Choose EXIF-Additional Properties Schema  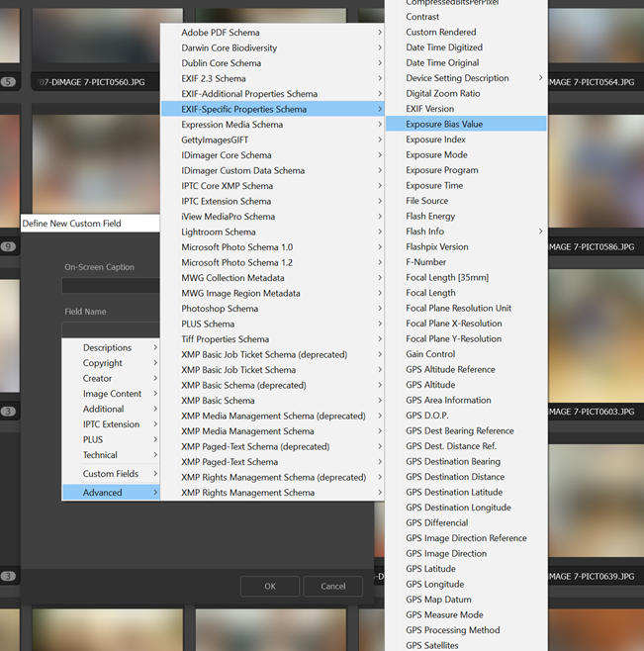click(272, 94)
